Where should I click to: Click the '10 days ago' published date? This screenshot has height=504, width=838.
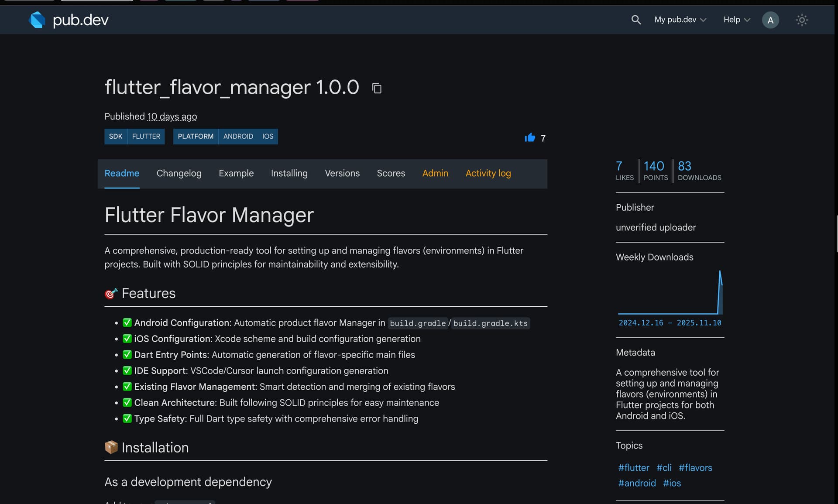[x=172, y=117]
